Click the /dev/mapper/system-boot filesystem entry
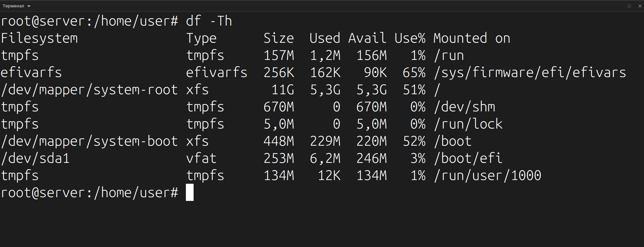644x247 pixels. 89,141
